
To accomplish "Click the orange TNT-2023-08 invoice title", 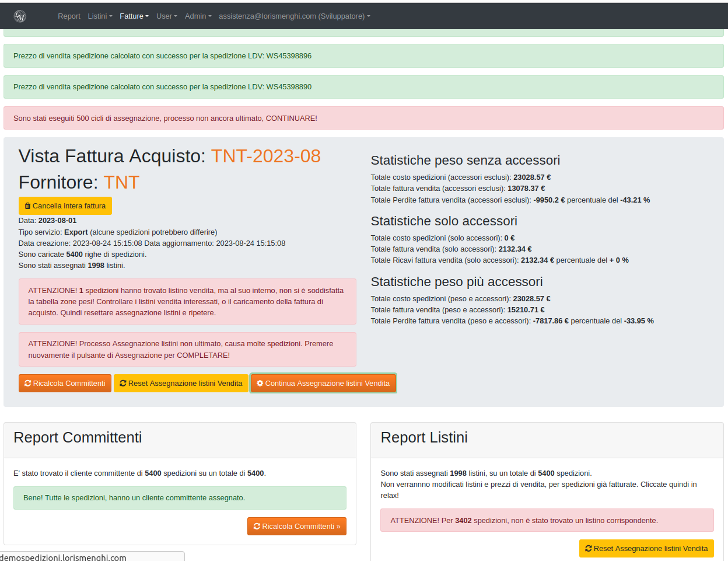I will point(265,156).
